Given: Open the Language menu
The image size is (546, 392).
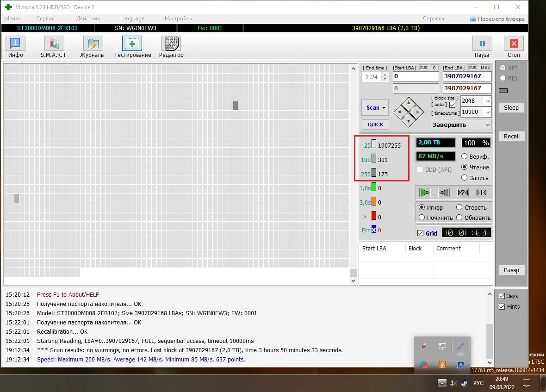Looking at the screenshot, I should point(132,19).
